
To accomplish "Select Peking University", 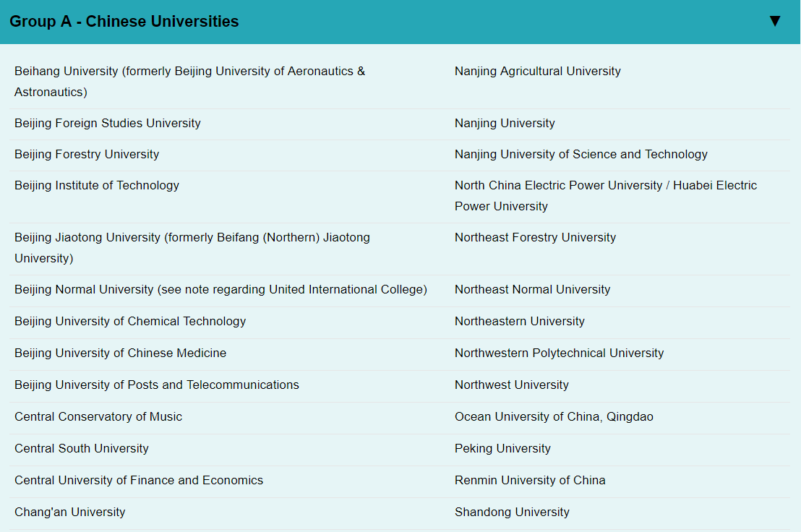I will (502, 448).
